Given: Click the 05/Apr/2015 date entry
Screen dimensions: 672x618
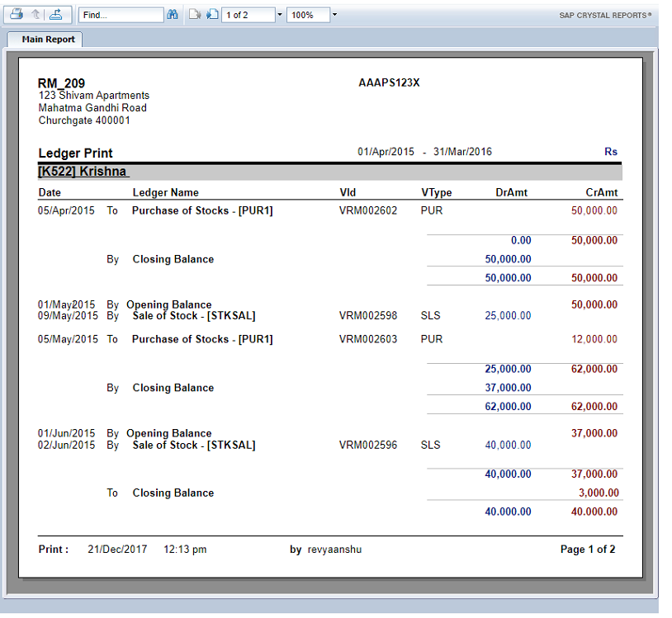Looking at the screenshot, I should coord(66,210).
